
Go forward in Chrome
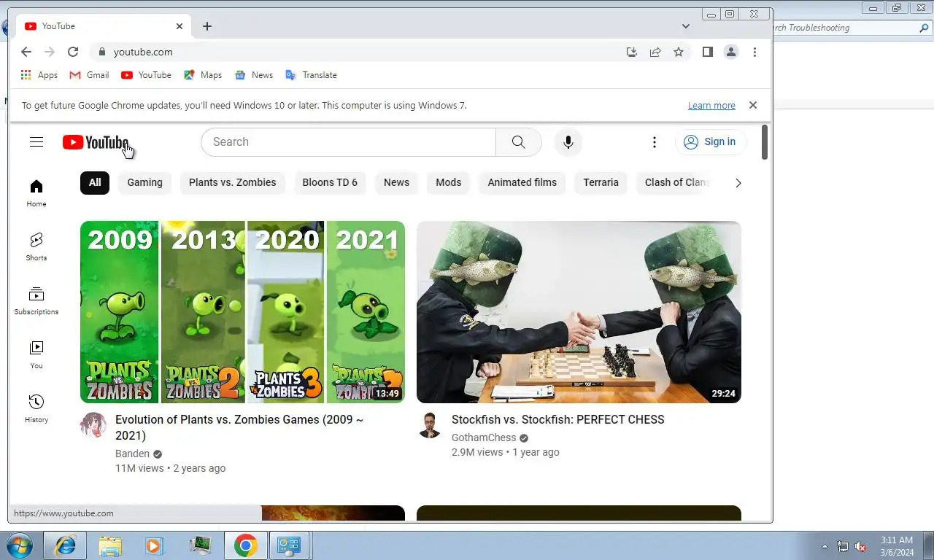pos(50,52)
